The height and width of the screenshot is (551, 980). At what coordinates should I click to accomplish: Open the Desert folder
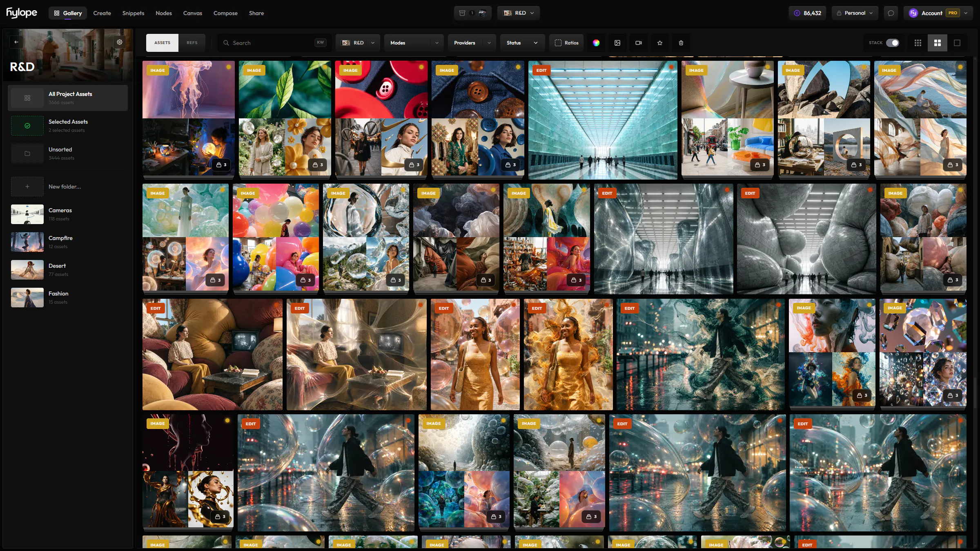[x=68, y=270]
